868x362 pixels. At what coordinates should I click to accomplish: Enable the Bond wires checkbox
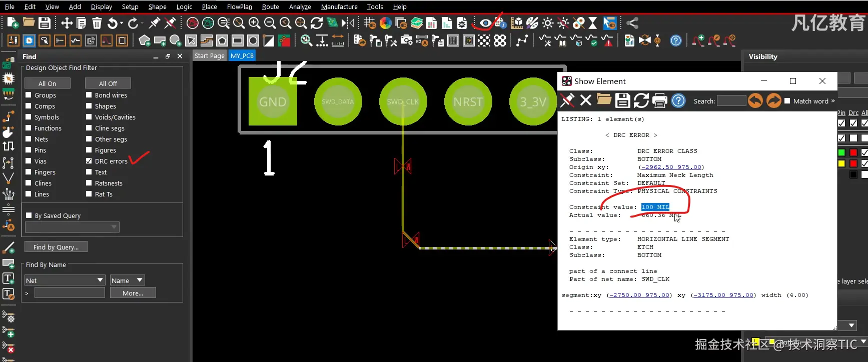coord(89,95)
